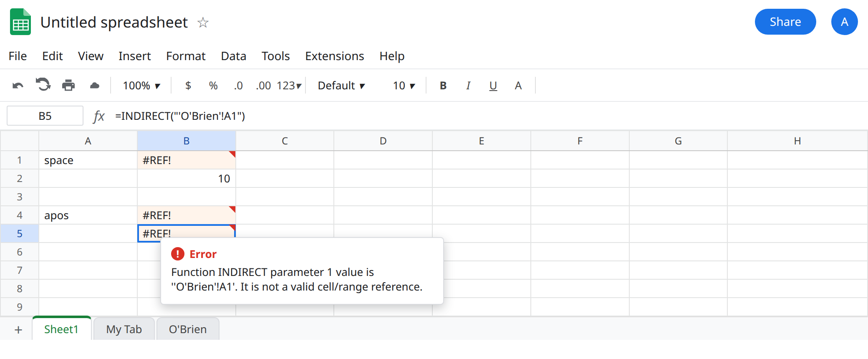Viewport: 868px width, 359px height.
Task: Toggle italic formatting
Action: [468, 86]
